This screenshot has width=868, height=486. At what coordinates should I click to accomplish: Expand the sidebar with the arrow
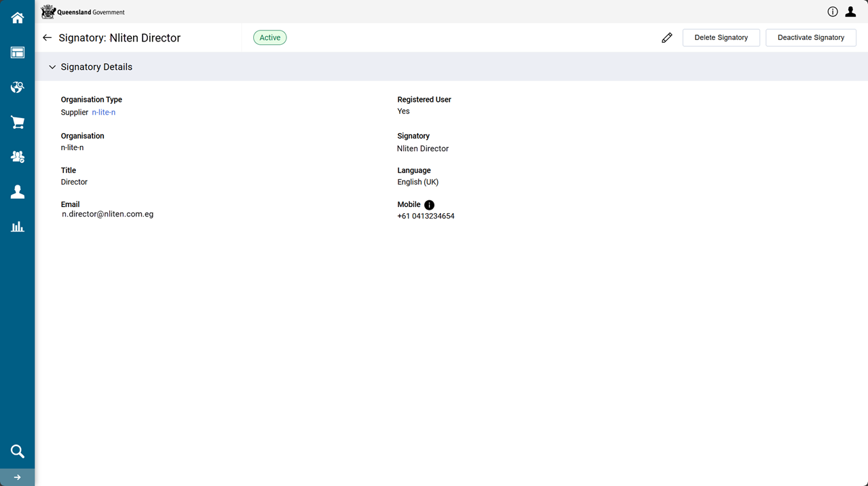click(x=18, y=478)
